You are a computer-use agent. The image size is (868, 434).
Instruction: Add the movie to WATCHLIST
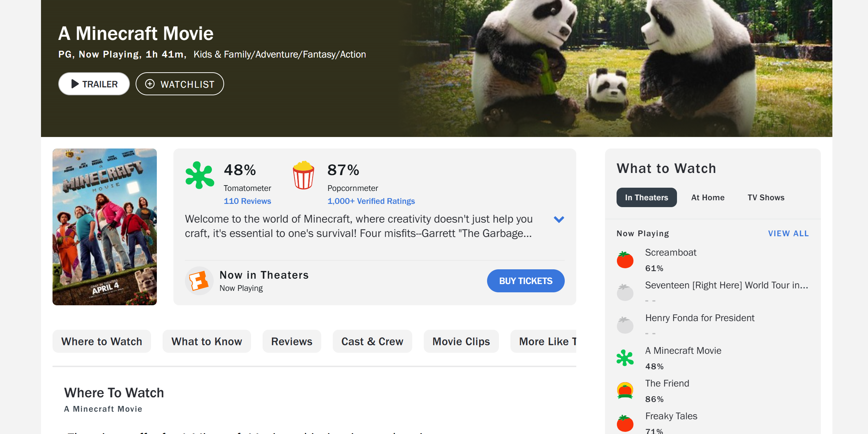point(179,84)
